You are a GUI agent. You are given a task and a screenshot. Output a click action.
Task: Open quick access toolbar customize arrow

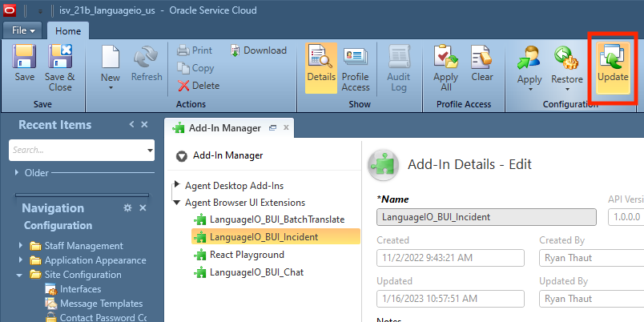(x=41, y=11)
